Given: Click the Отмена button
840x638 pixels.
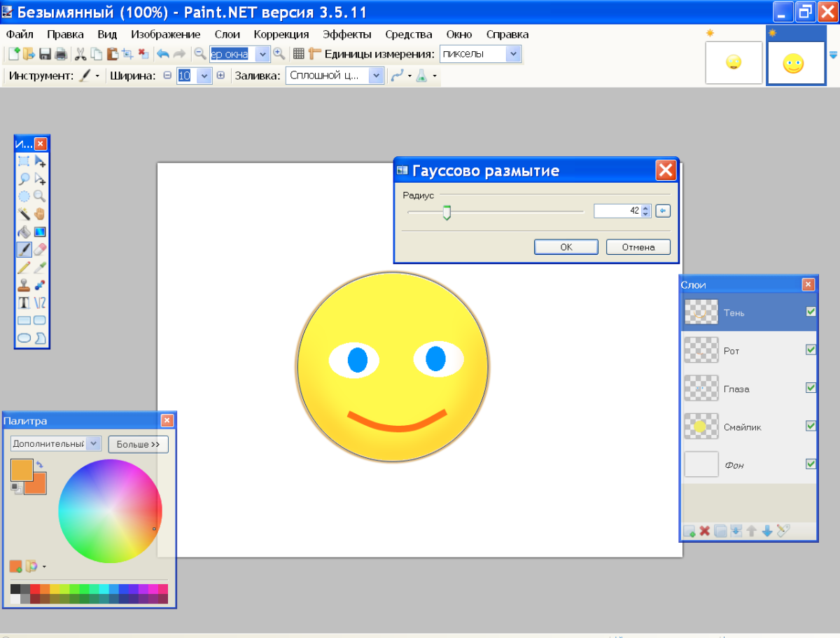Looking at the screenshot, I should pyautogui.click(x=638, y=247).
